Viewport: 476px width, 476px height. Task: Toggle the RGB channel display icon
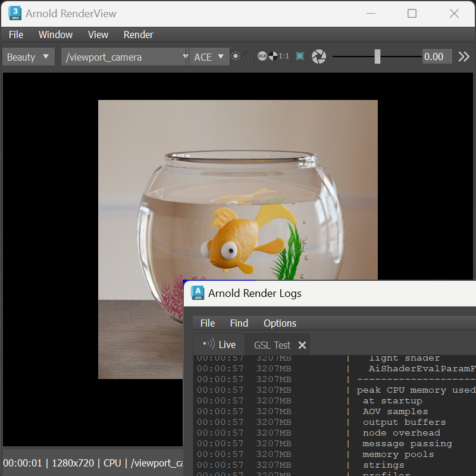[x=262, y=56]
